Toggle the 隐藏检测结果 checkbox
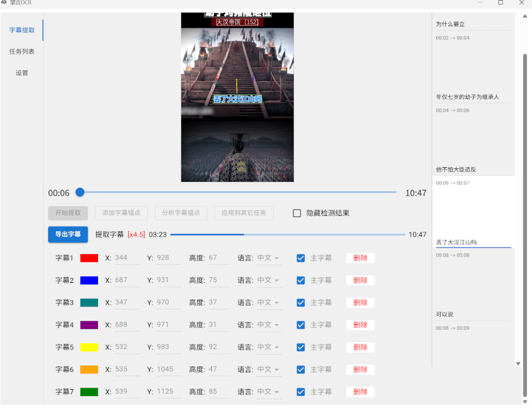This screenshot has height=408, width=532. coord(297,214)
